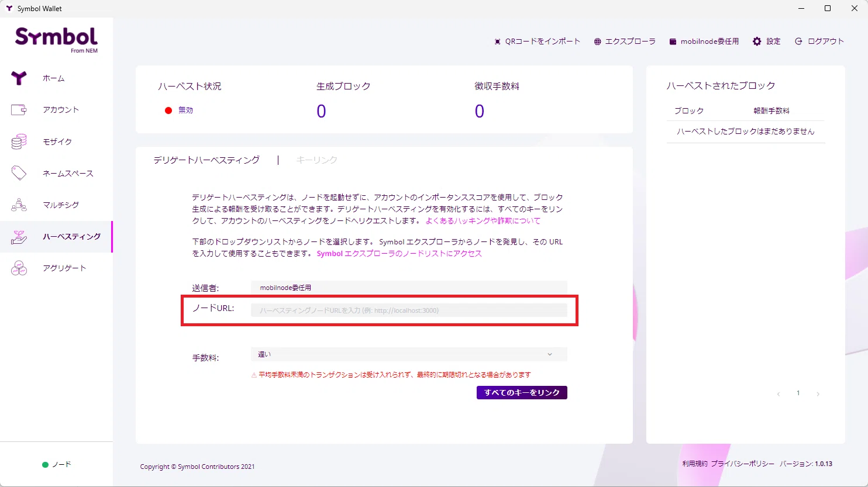Go to next page of harvested blocks

click(x=818, y=394)
